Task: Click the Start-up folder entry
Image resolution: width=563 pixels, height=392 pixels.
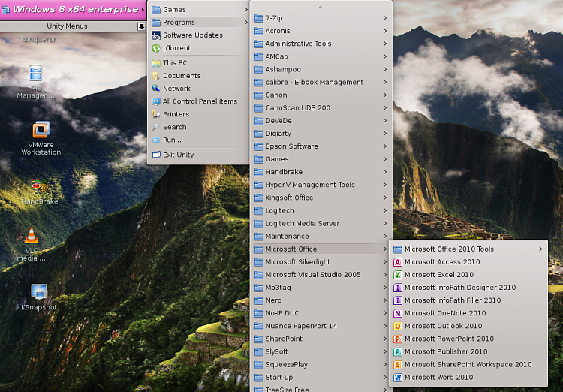Action: [x=321, y=378]
